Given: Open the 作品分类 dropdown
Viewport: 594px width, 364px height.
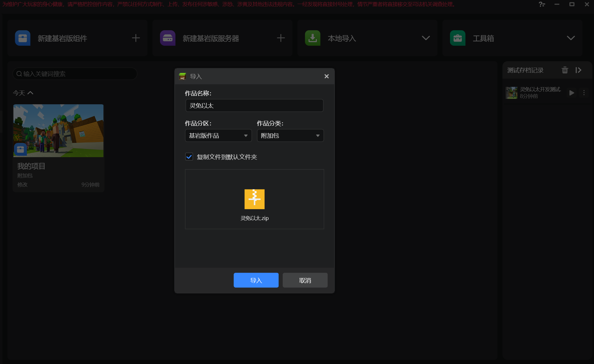Looking at the screenshot, I should tap(290, 136).
